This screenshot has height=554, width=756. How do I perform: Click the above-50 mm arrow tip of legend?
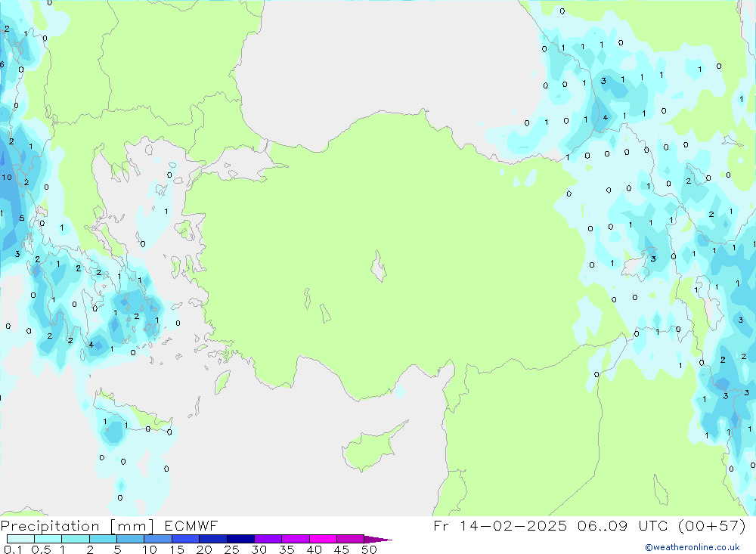pos(378,540)
